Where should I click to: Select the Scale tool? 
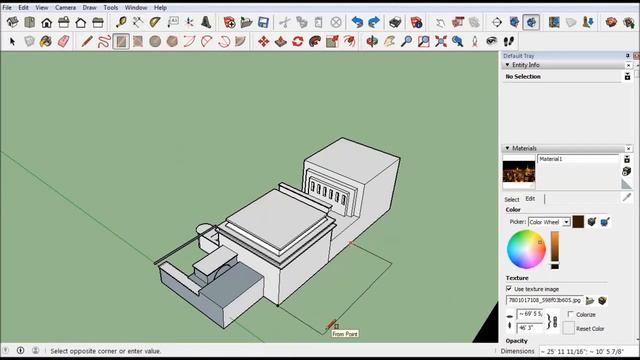[x=332, y=41]
